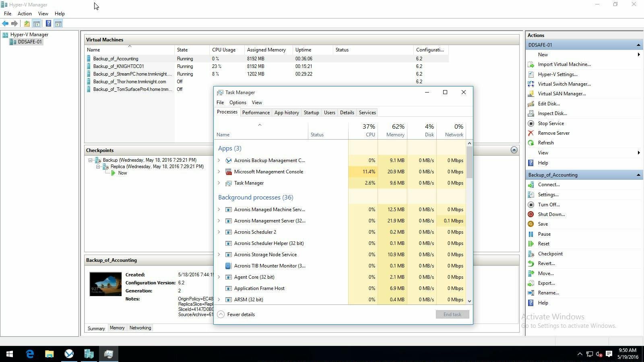Viewport: 644px width, 362px height.
Task: Open the Windows Start menu
Action: (10, 354)
